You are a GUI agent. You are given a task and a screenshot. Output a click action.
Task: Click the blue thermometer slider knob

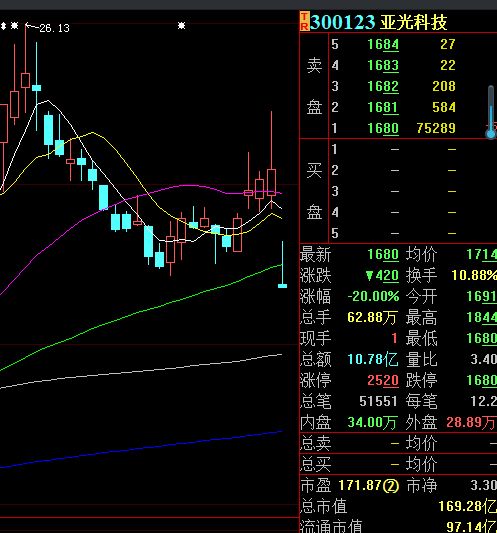tap(491, 134)
